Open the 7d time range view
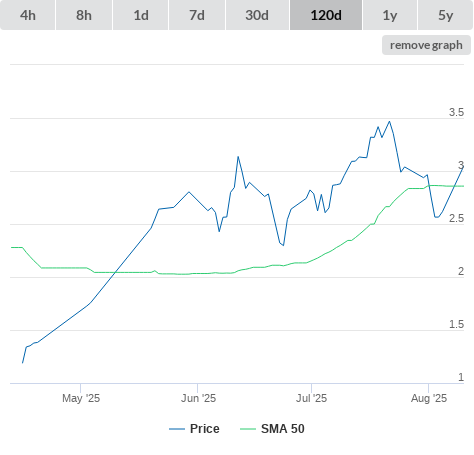Screen dimensions: 474x455 (197, 15)
